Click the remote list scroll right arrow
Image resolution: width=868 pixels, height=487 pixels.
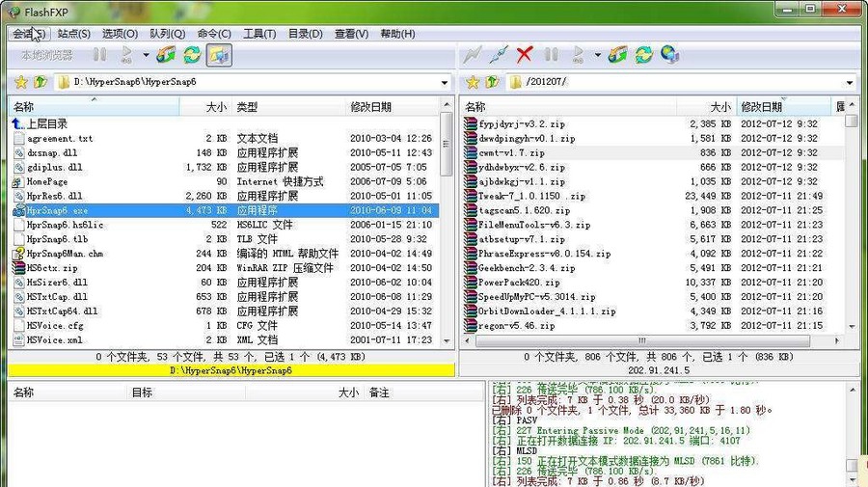837,340
